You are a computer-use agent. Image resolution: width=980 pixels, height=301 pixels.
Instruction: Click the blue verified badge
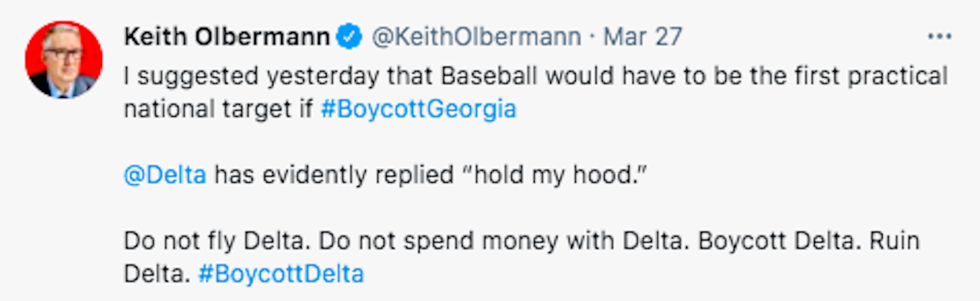350,37
